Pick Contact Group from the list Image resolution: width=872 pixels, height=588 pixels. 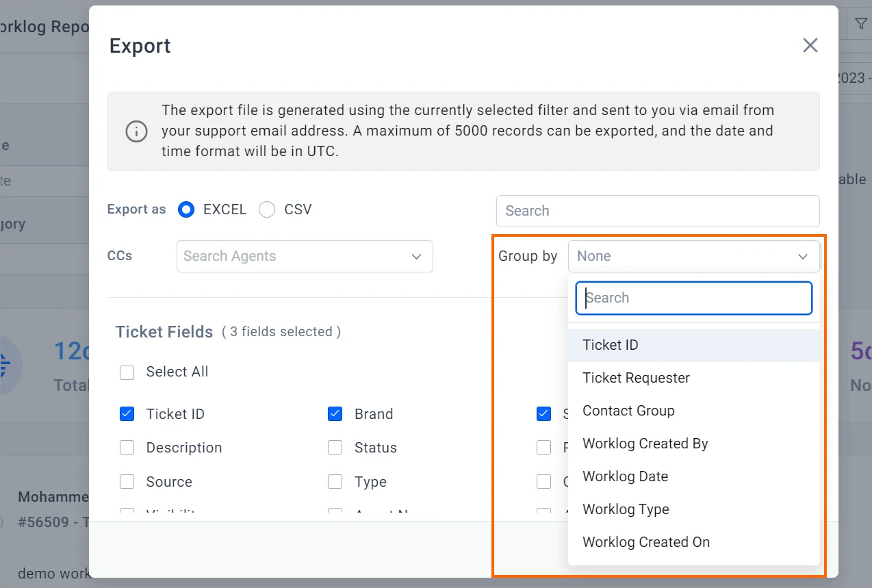pos(628,411)
